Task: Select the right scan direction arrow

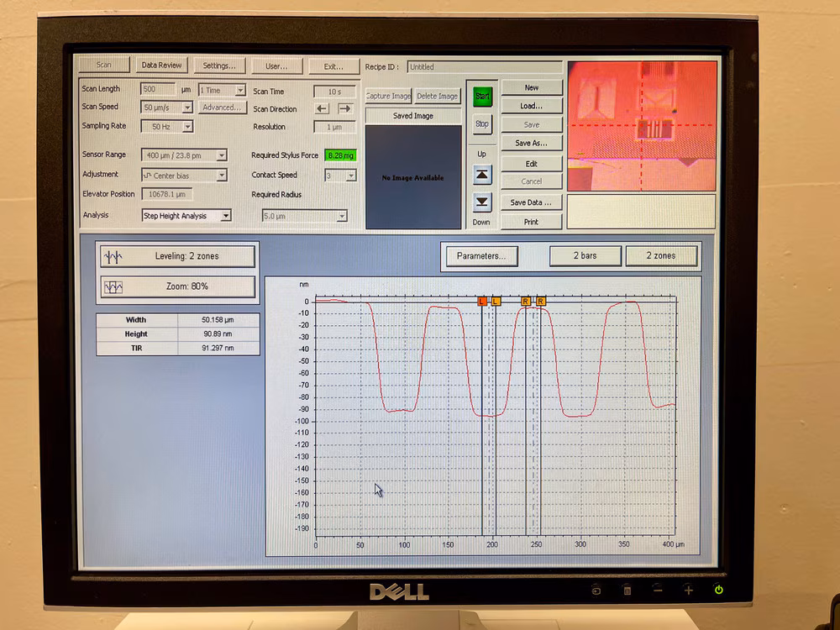Action: click(344, 108)
